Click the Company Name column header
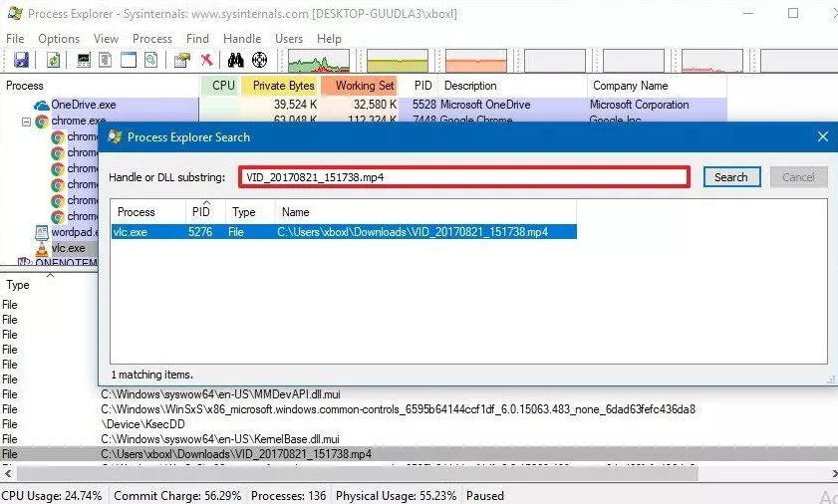 click(658, 86)
